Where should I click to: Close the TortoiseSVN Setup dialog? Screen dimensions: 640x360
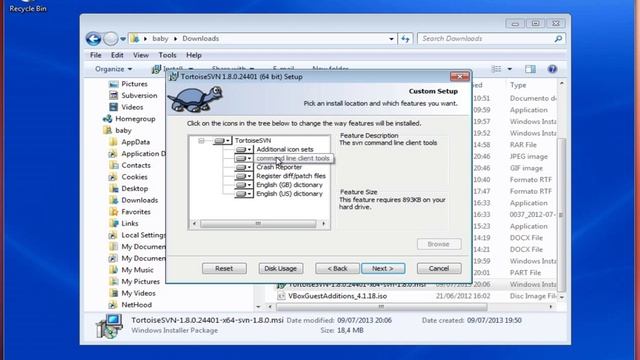[460, 77]
